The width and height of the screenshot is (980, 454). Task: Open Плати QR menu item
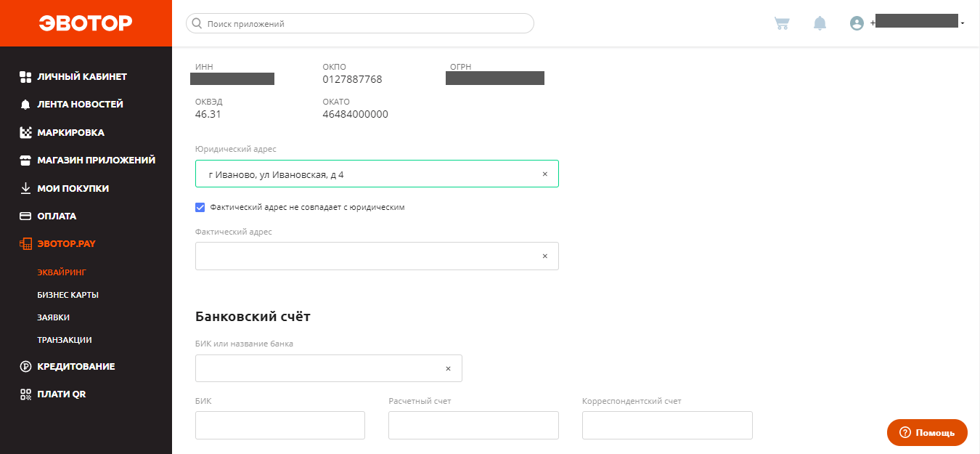(x=61, y=394)
